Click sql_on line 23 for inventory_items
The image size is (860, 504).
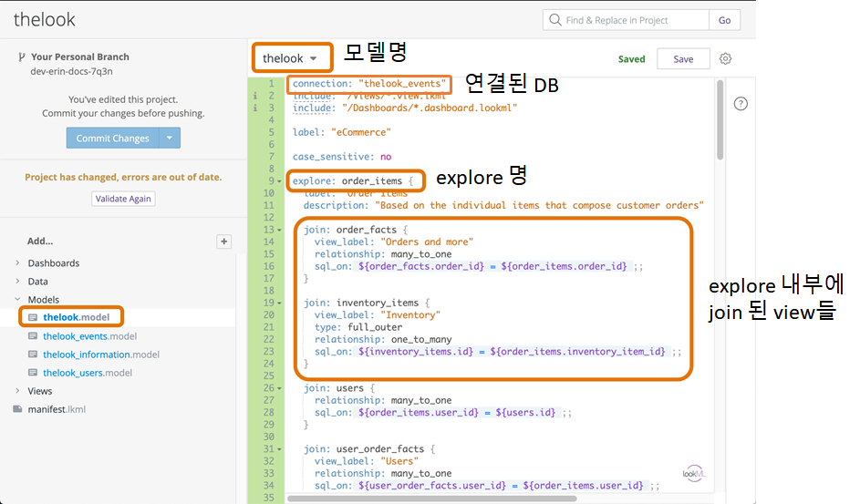point(498,352)
